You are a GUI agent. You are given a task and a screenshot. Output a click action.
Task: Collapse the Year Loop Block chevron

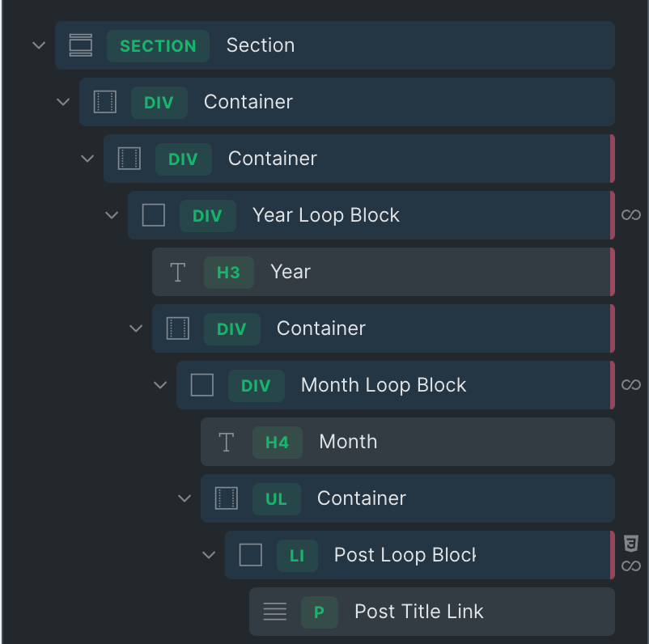[x=112, y=215]
